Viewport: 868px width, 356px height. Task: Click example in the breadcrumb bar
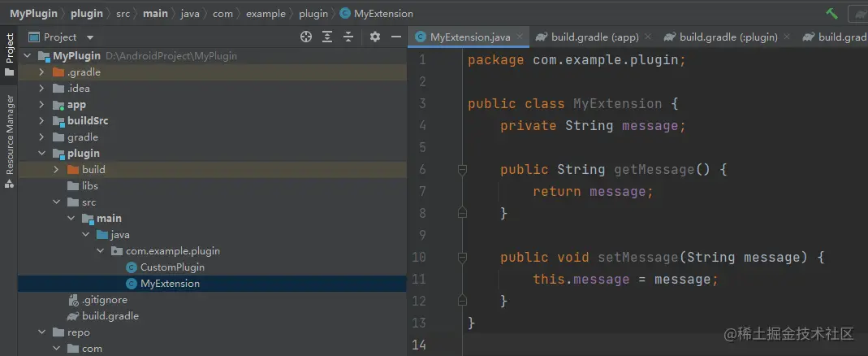(266, 13)
